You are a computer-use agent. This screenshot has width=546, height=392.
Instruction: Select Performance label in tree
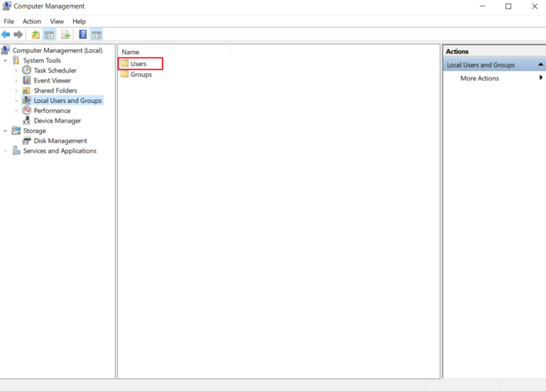[x=52, y=110]
